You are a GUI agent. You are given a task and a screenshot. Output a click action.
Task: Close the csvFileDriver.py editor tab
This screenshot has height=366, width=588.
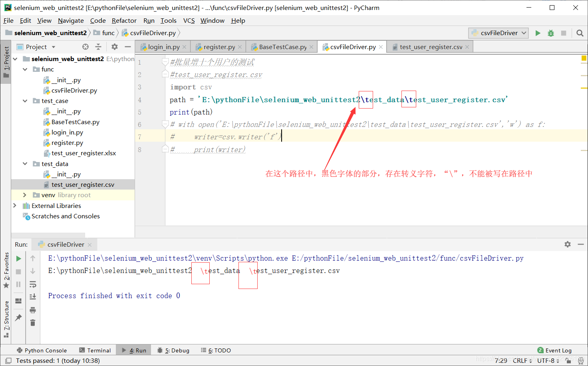(x=381, y=47)
